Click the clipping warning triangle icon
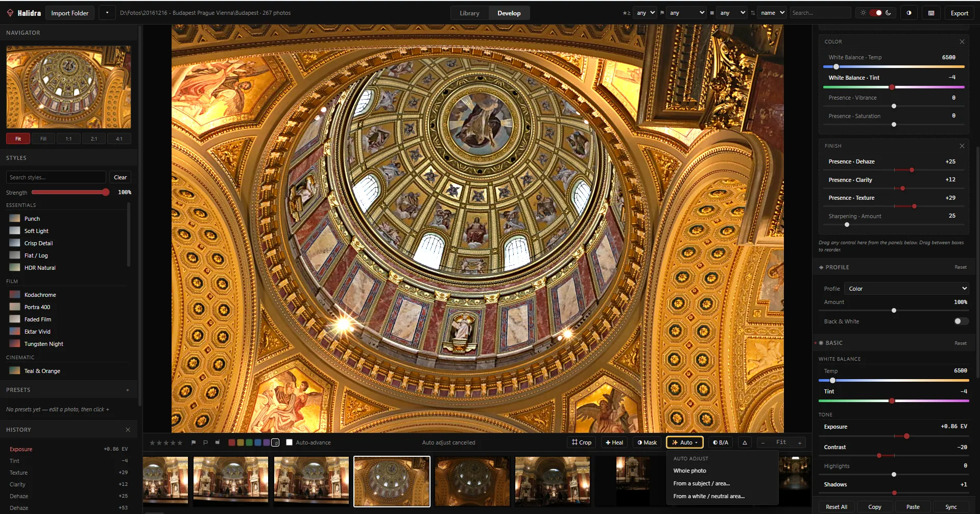Viewport: 980px width, 514px height. click(745, 442)
